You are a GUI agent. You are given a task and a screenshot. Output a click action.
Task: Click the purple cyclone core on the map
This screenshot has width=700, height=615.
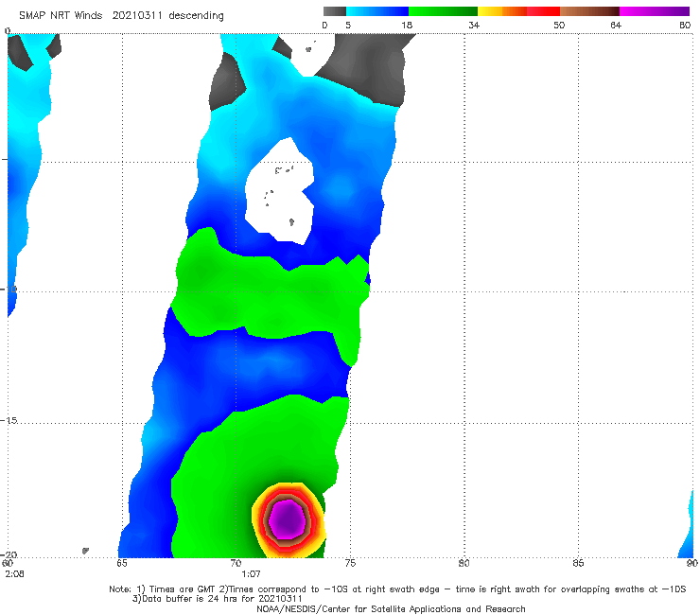[x=289, y=519]
